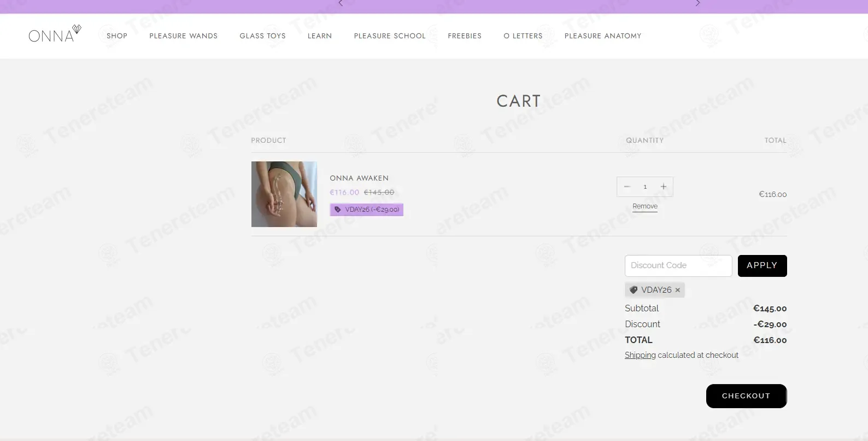Screen dimensions: 868x441
Task: Open O LETTERS menu item
Action: pos(523,36)
